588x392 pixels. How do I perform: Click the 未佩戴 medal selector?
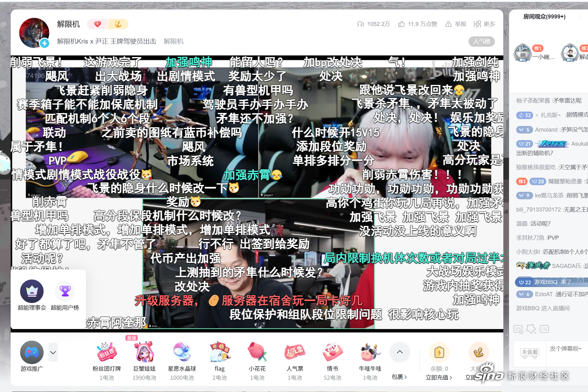coord(530,353)
